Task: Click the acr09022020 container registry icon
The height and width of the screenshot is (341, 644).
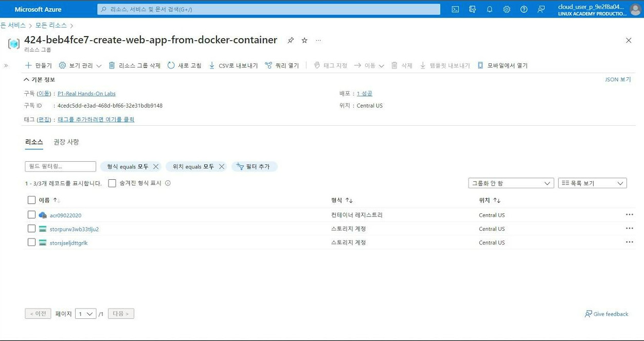Action: [x=43, y=215]
